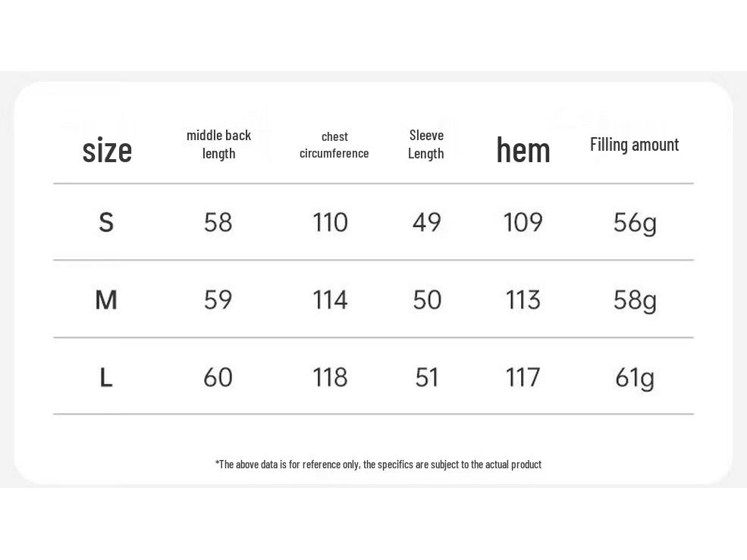This screenshot has height=560, width=747.
Task: Click the size L row label
Action: (x=106, y=377)
